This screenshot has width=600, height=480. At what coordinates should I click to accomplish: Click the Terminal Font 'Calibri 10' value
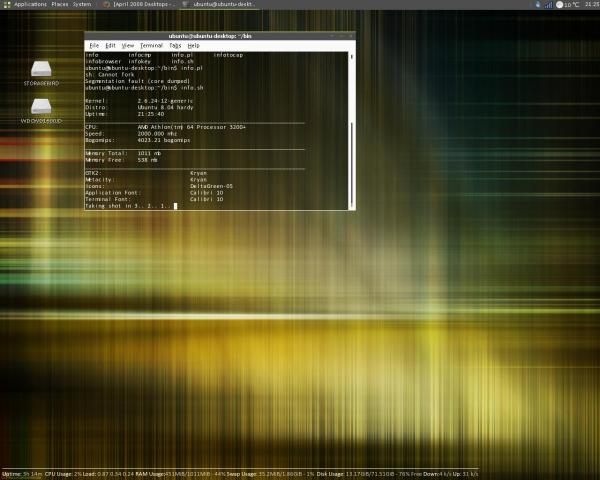click(x=207, y=199)
